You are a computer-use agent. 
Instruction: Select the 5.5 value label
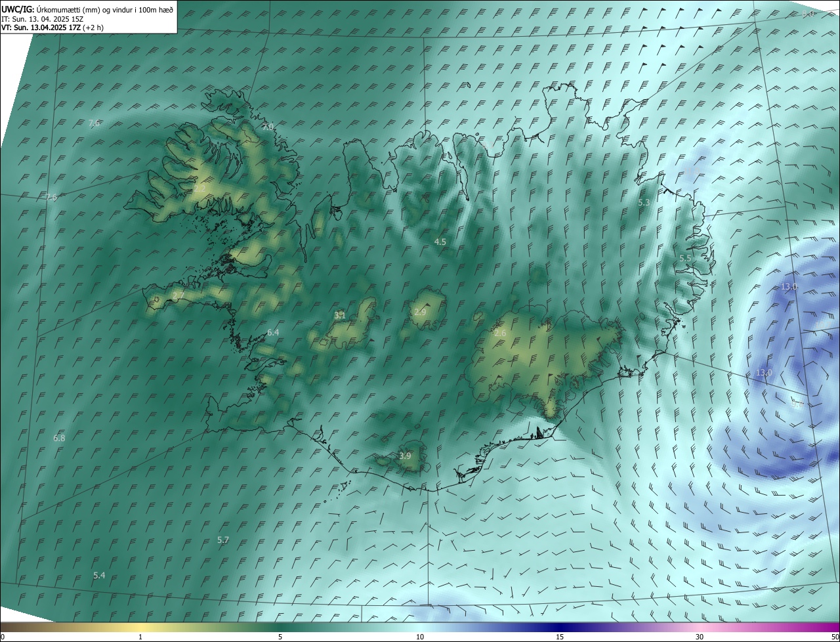click(685, 259)
